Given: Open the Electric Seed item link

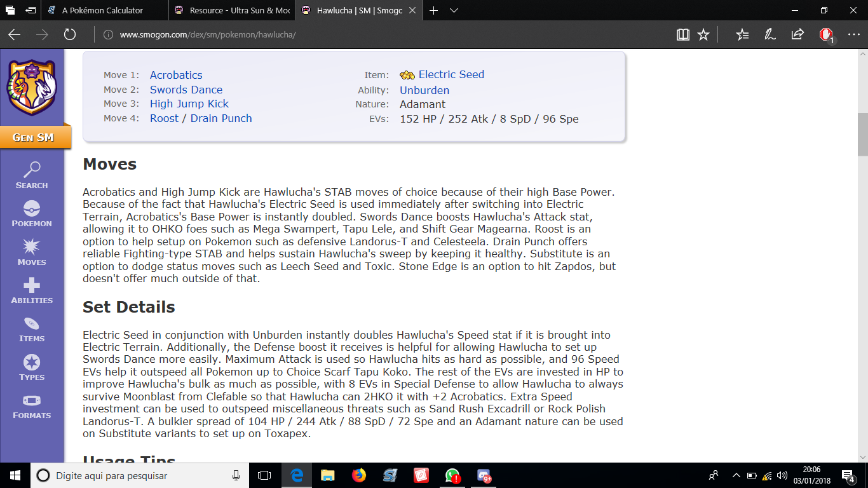Looking at the screenshot, I should tap(451, 74).
